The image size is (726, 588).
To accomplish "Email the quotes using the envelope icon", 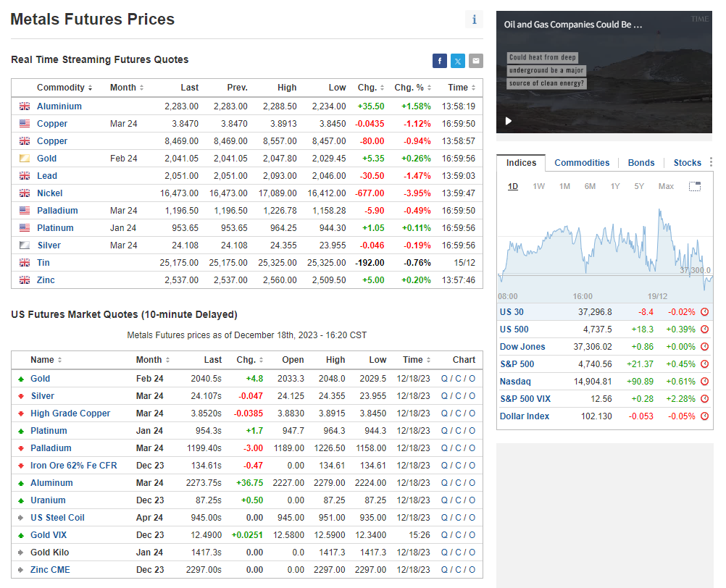I will [x=475, y=61].
